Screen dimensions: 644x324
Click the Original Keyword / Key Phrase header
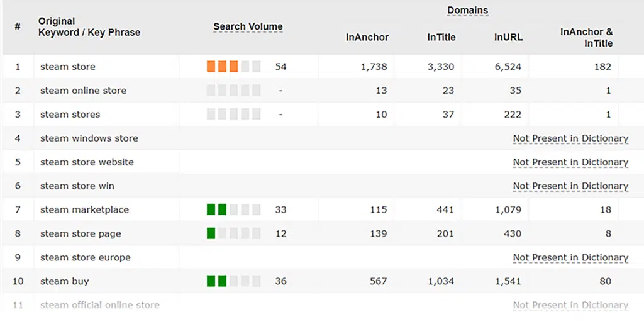coord(89,26)
